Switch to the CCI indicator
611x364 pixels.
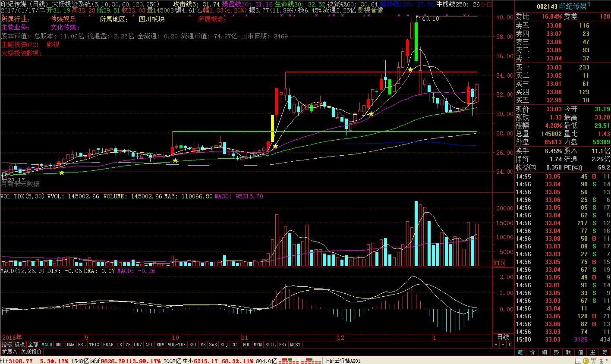235,345
